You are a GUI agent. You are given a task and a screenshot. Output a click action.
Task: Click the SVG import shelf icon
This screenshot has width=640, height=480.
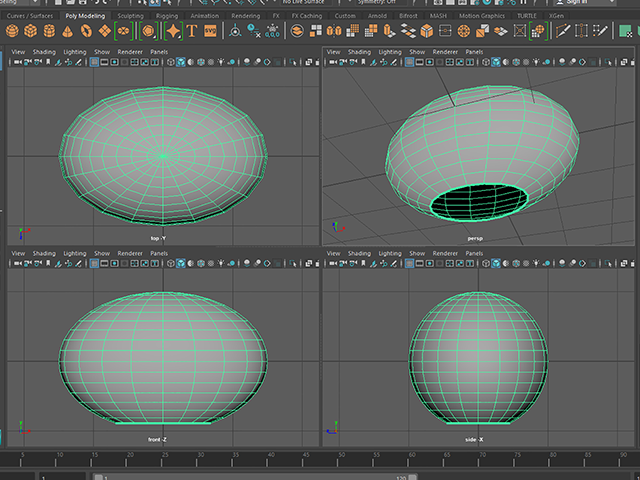[x=210, y=31]
